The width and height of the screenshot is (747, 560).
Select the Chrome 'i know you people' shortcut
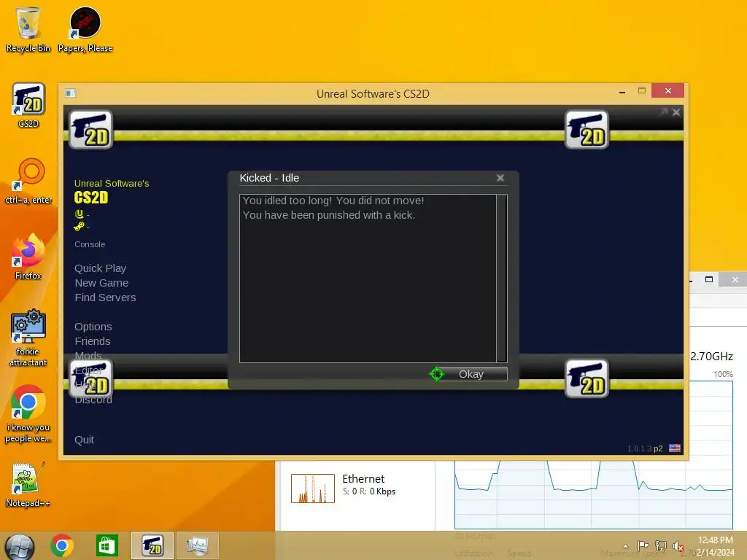(x=28, y=413)
